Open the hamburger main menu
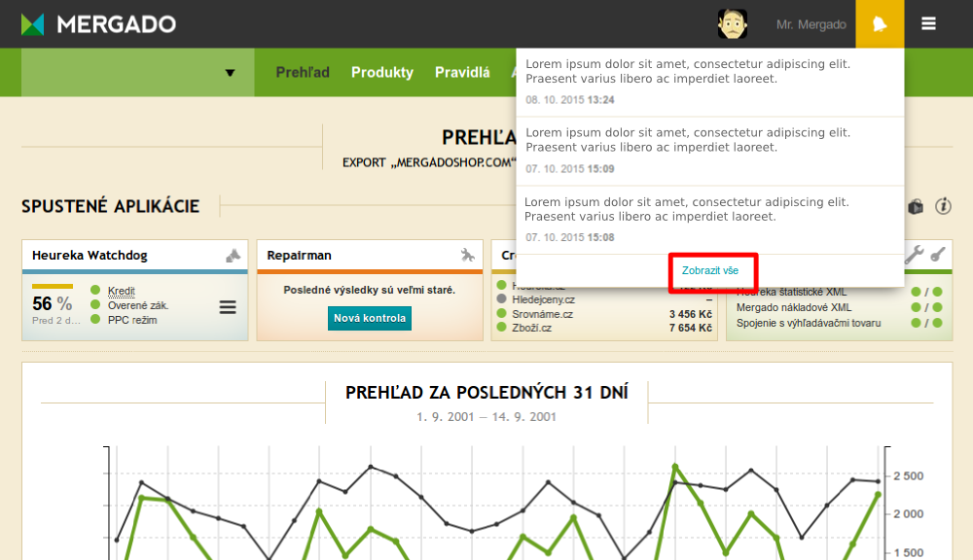973x560 pixels. [928, 23]
